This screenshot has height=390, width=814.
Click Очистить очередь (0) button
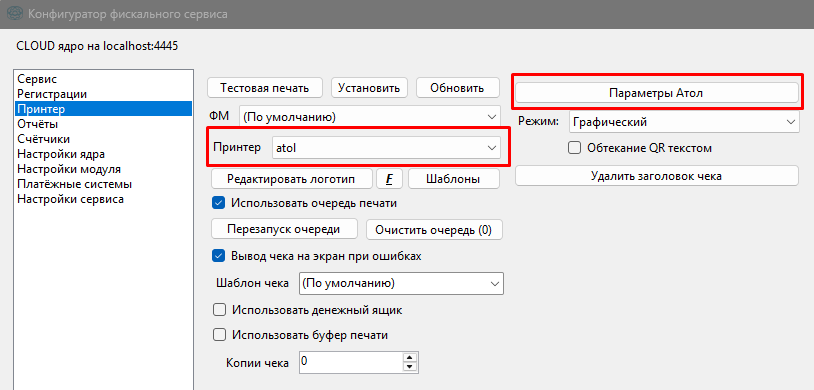point(434,230)
